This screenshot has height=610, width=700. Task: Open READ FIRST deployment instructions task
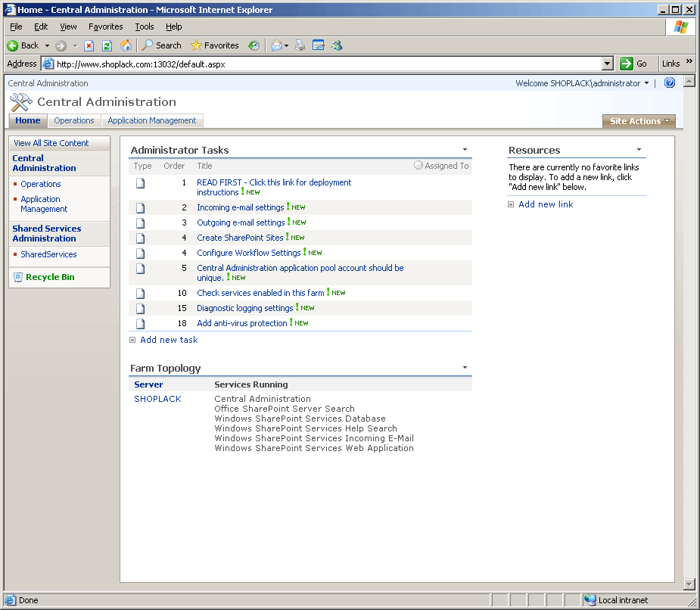(x=274, y=187)
